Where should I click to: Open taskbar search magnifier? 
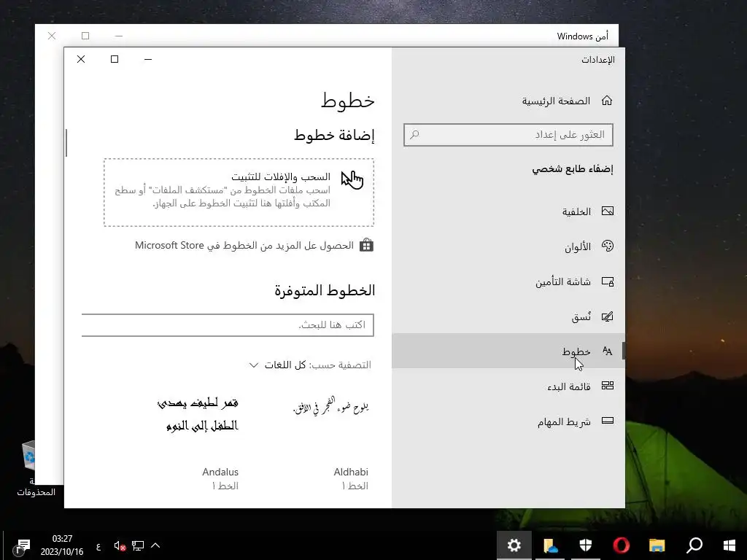click(694, 545)
